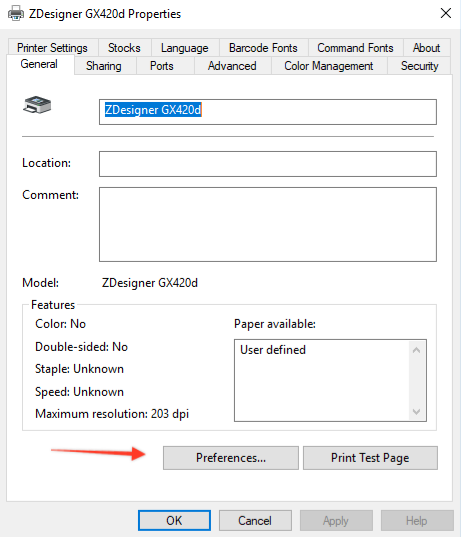This screenshot has width=461, height=537.
Task: Click the Cancel button
Action: point(255,521)
